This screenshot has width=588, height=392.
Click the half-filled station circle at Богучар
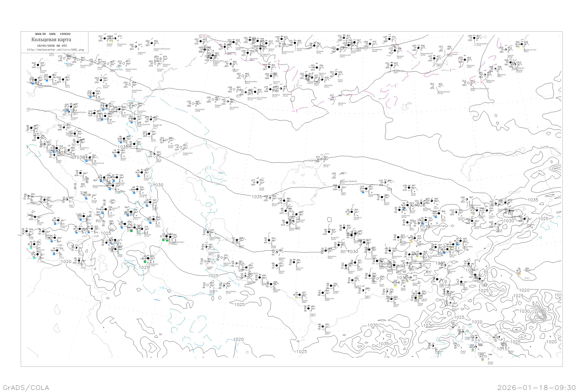(x=101, y=80)
